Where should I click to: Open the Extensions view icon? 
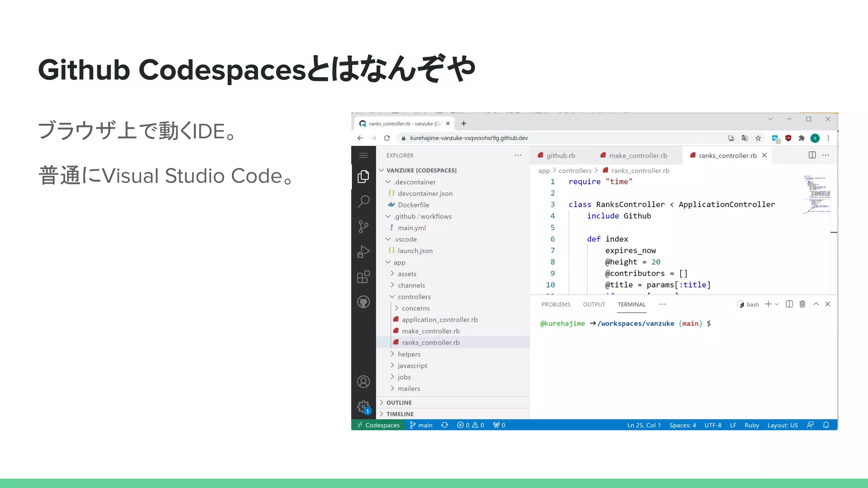pyautogui.click(x=363, y=277)
